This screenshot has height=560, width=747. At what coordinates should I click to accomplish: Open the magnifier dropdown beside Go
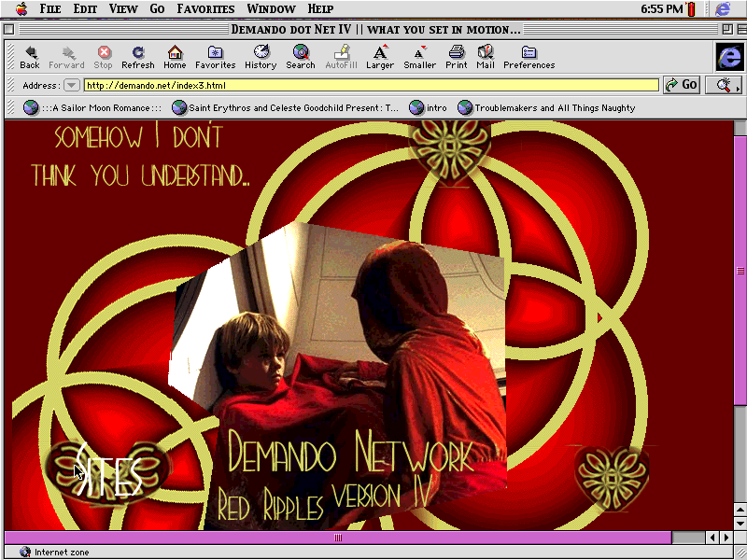[723, 85]
